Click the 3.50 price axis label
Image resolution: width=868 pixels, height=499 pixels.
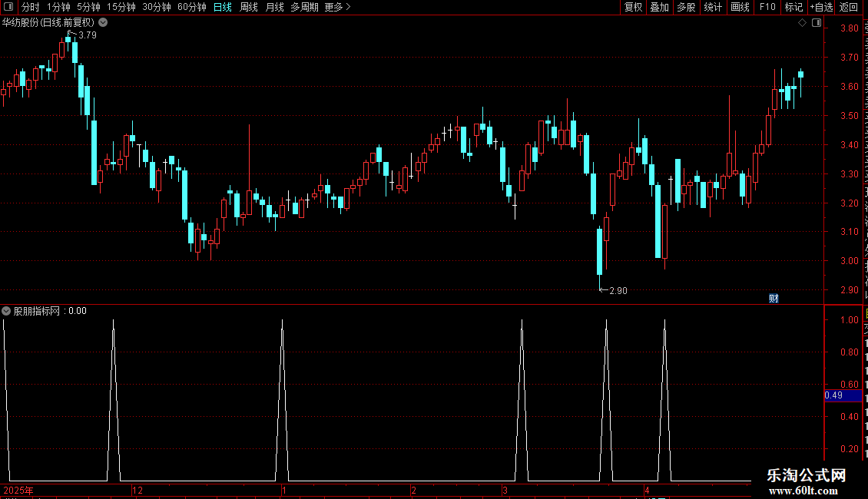849,116
